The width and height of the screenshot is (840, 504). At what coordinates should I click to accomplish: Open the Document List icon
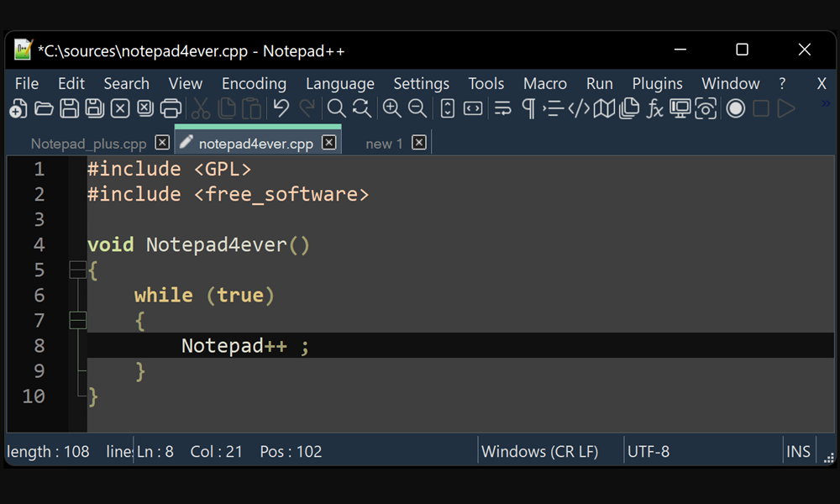point(629,108)
